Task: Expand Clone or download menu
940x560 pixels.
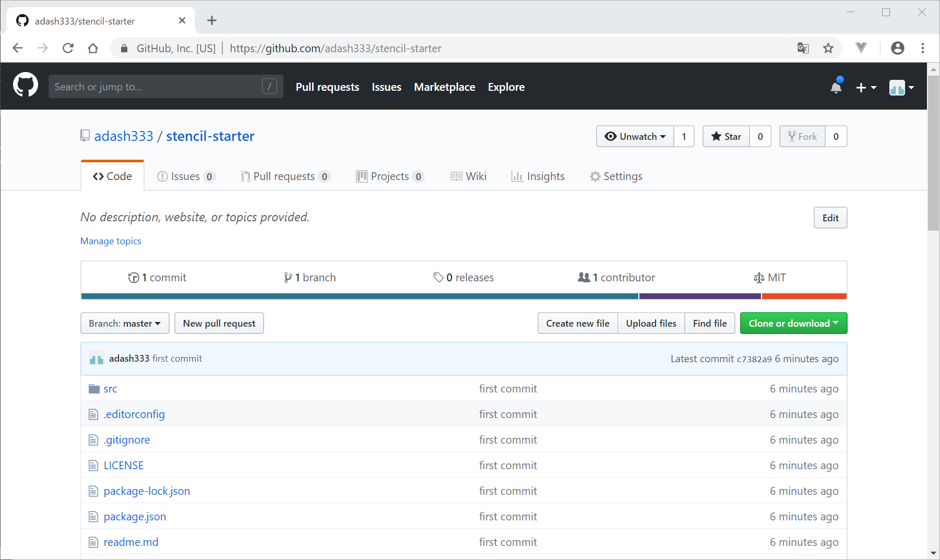Action: pos(793,323)
